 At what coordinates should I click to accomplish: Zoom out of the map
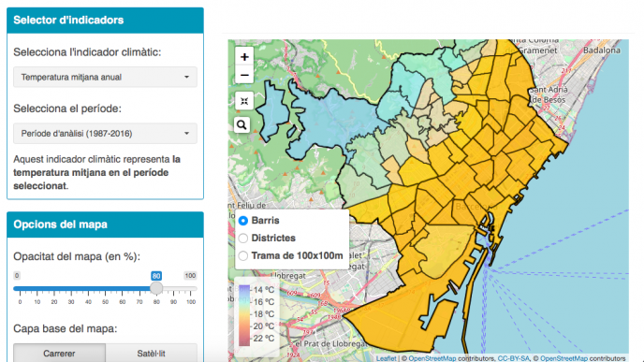[x=244, y=75]
